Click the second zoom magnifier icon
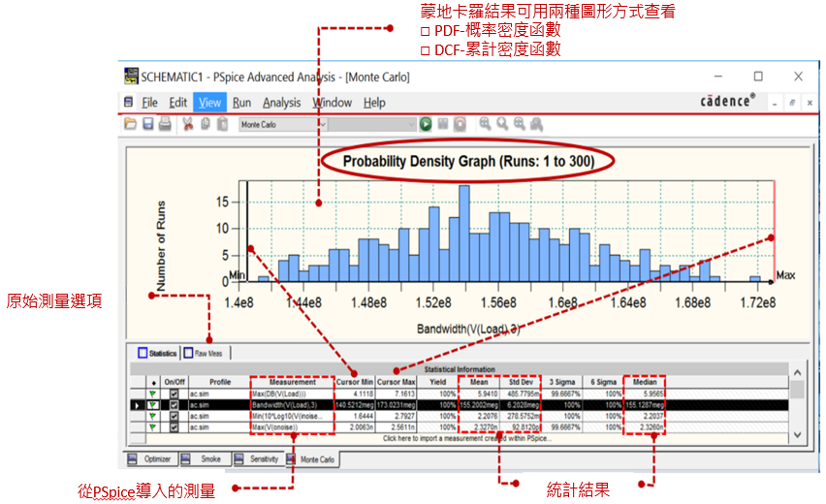The width and height of the screenshot is (826, 504). pos(502,124)
